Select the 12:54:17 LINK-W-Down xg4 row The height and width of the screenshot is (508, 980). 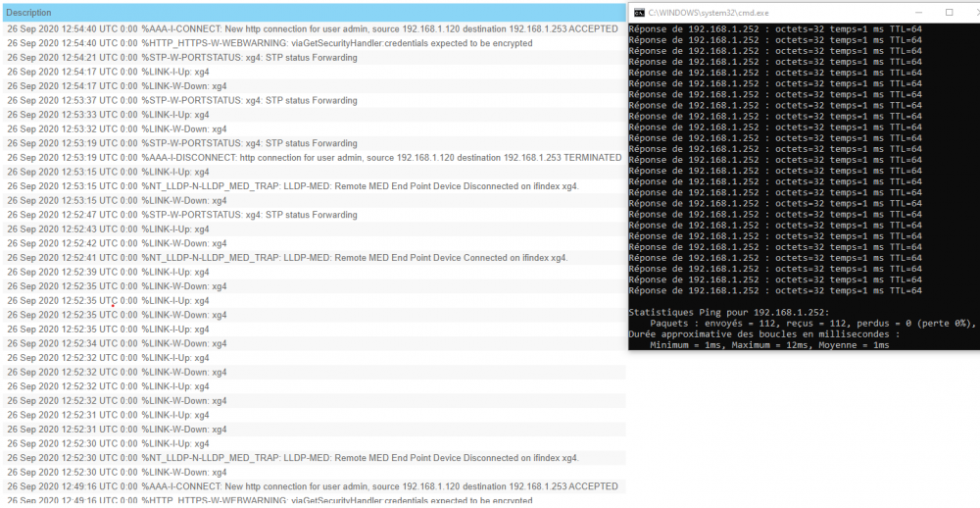[x=314, y=86]
